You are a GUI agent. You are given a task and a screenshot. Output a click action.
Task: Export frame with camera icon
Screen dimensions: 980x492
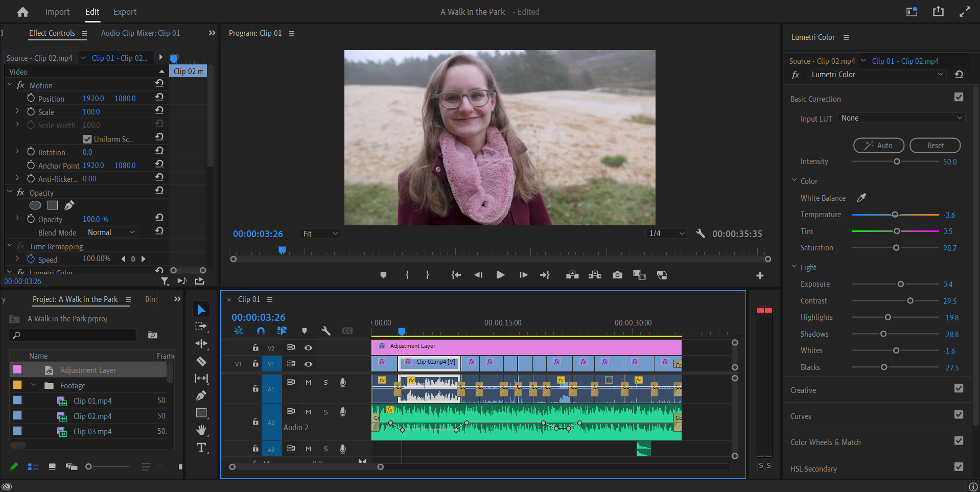[617, 275]
